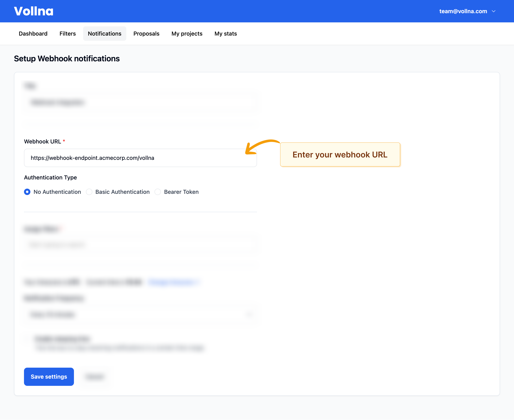Image resolution: width=514 pixels, height=420 pixels.
Task: Open the Proposals tab
Action: 146,34
